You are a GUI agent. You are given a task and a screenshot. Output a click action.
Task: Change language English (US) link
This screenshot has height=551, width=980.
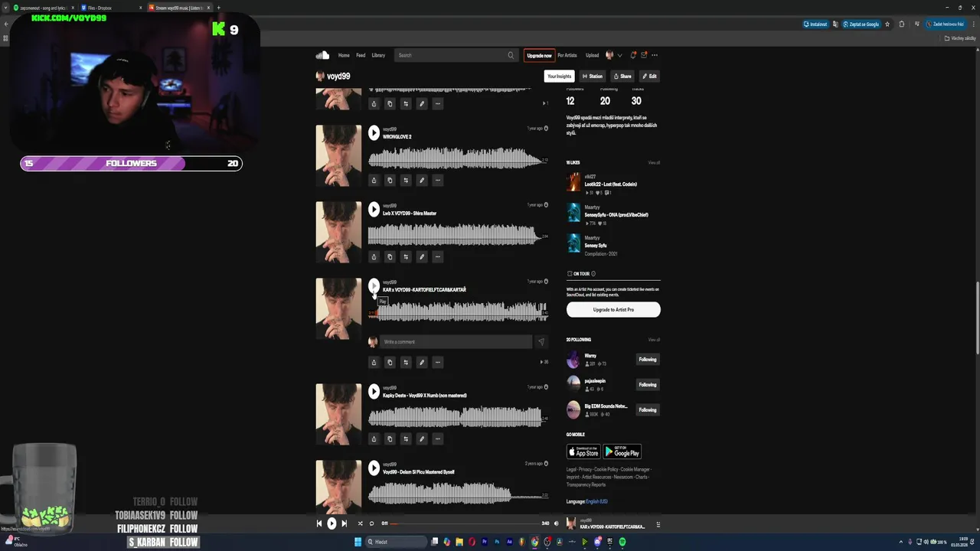click(x=596, y=502)
